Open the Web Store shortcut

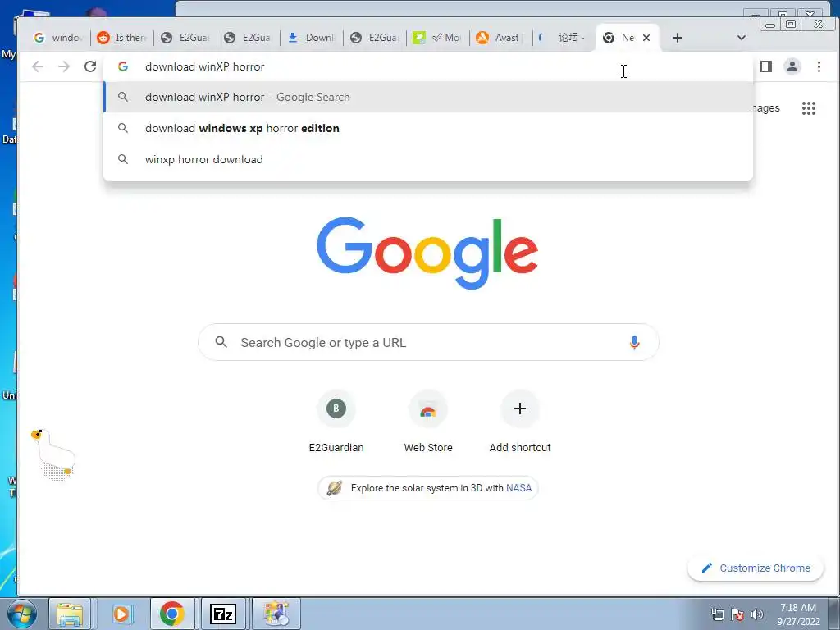[x=428, y=422]
